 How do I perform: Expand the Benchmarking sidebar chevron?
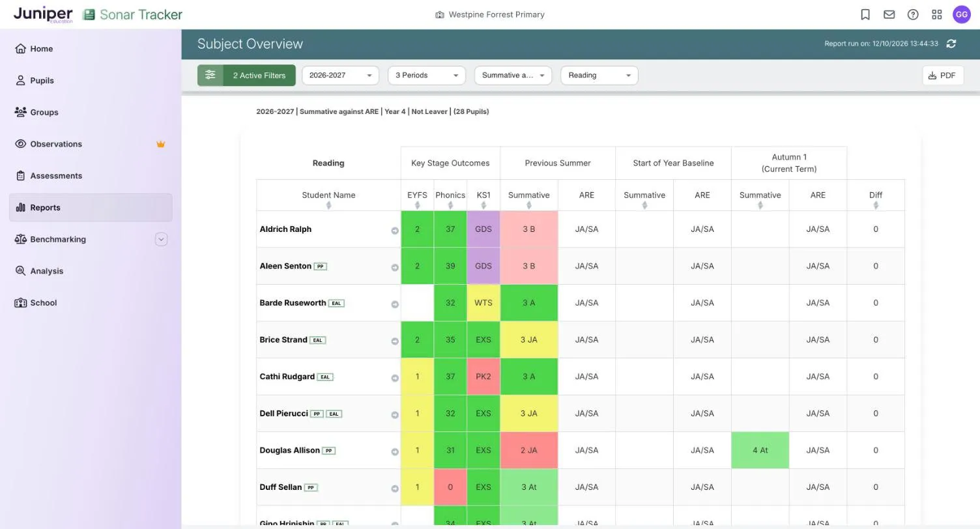[162, 240]
